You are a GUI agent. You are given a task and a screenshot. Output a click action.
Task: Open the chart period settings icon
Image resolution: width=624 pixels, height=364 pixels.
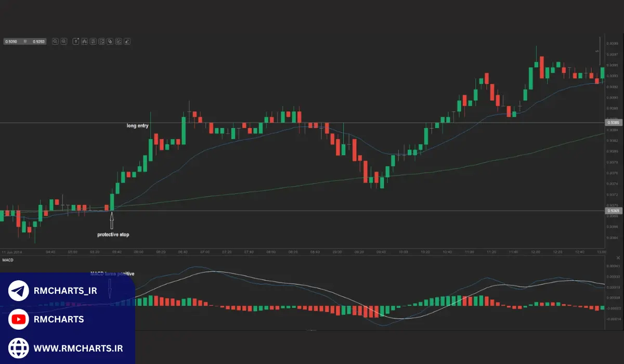[x=76, y=41]
